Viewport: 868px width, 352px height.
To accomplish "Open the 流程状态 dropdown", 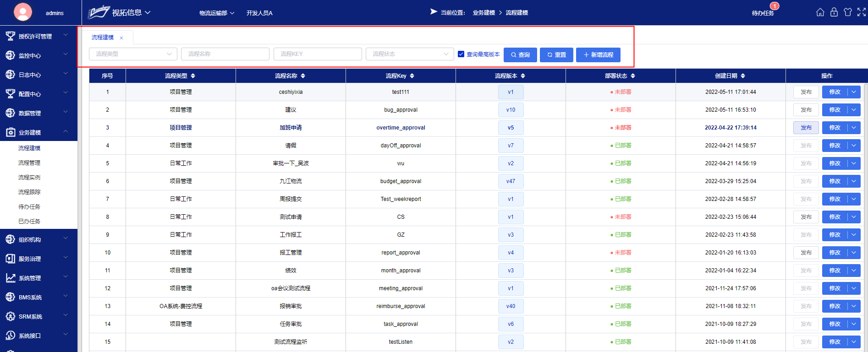I will click(410, 54).
